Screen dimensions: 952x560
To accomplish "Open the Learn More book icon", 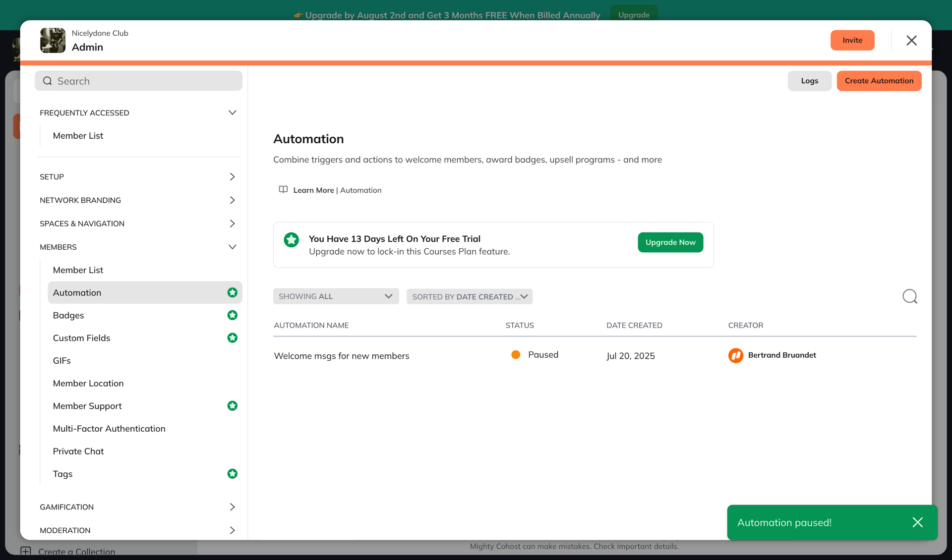I will [x=283, y=189].
